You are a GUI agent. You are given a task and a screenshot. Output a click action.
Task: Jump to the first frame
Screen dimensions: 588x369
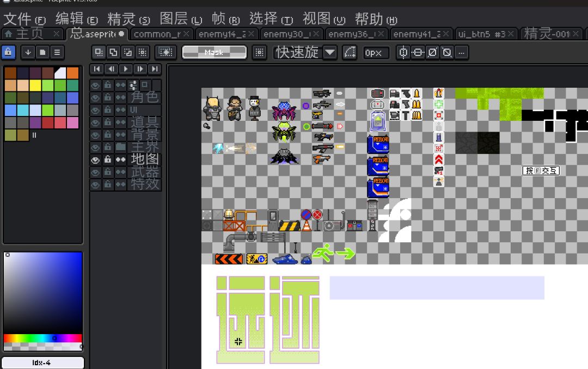tap(97, 69)
